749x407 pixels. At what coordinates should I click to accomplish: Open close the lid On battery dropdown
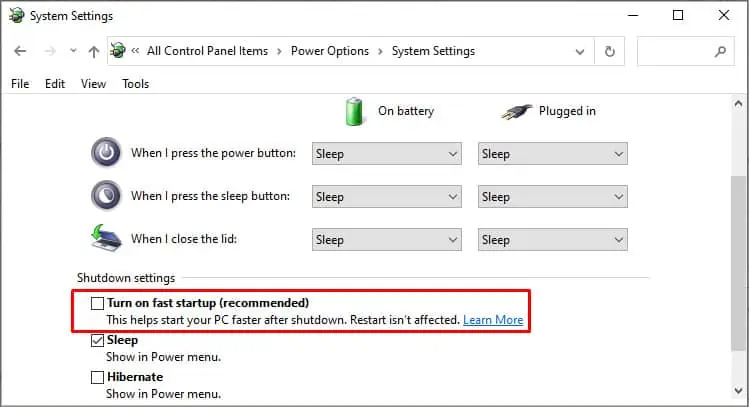coord(386,240)
